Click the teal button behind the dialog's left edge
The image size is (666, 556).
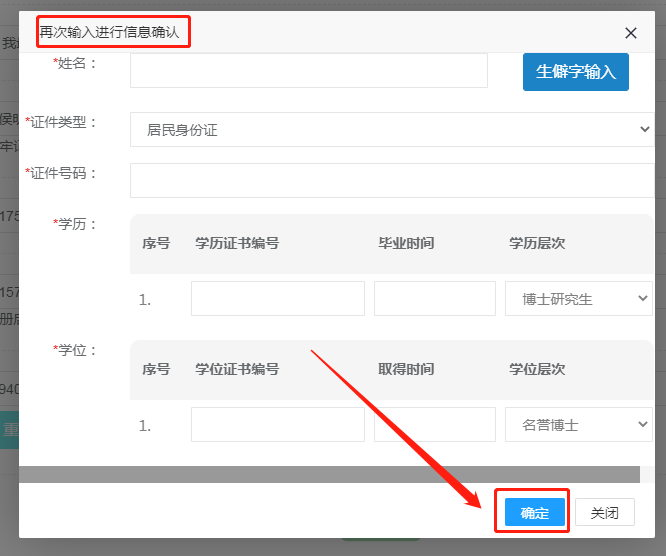9,431
